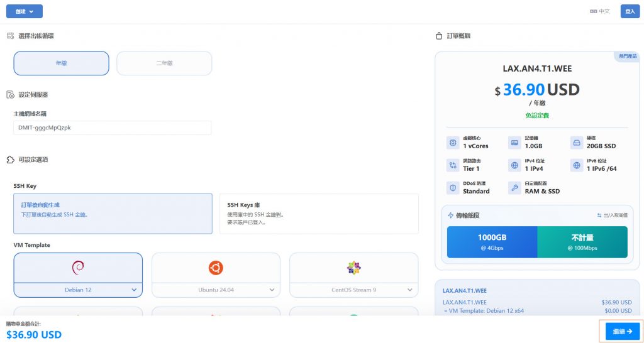644x343 pixels.
Task: Click the $0.00 USD template price
Action: click(x=619, y=311)
